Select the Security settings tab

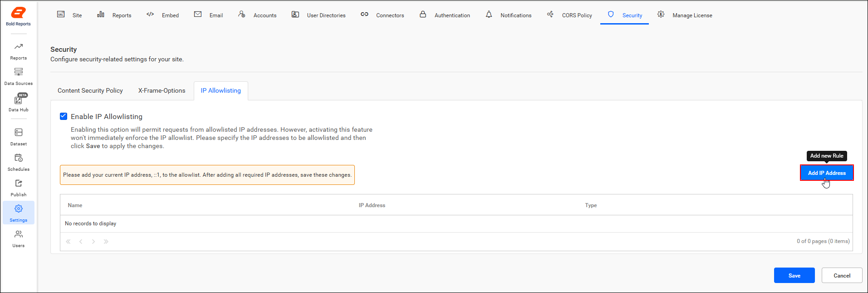[x=625, y=15]
